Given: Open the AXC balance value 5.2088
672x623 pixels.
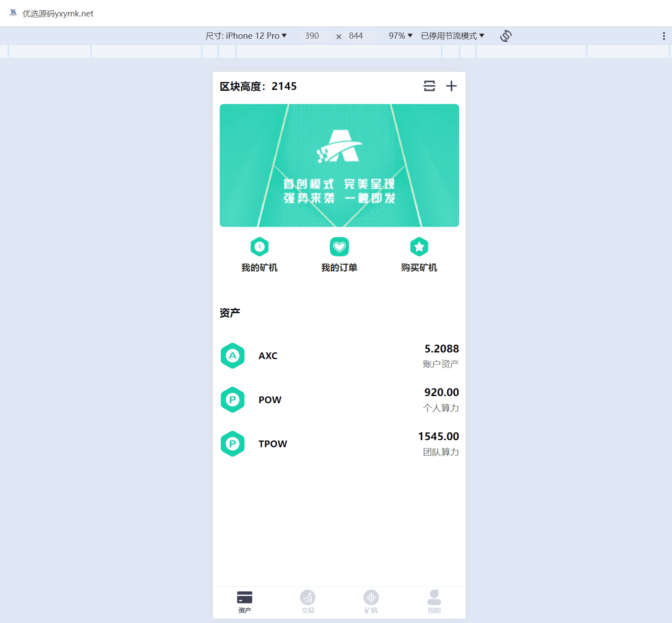Looking at the screenshot, I should coord(441,348).
